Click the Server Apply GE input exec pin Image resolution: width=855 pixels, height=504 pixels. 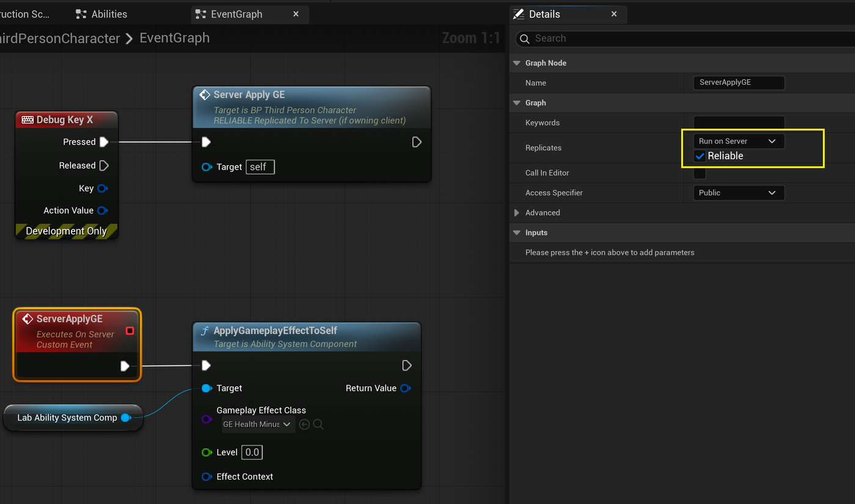point(206,142)
